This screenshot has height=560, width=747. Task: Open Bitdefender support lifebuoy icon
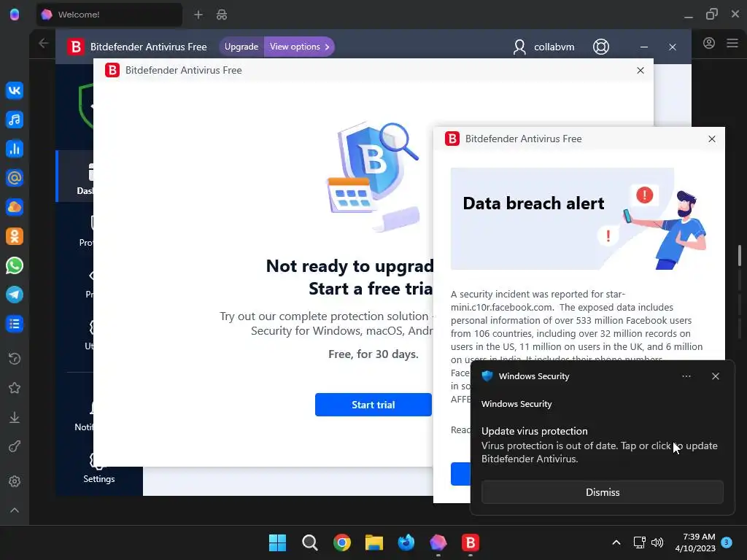[601, 47]
